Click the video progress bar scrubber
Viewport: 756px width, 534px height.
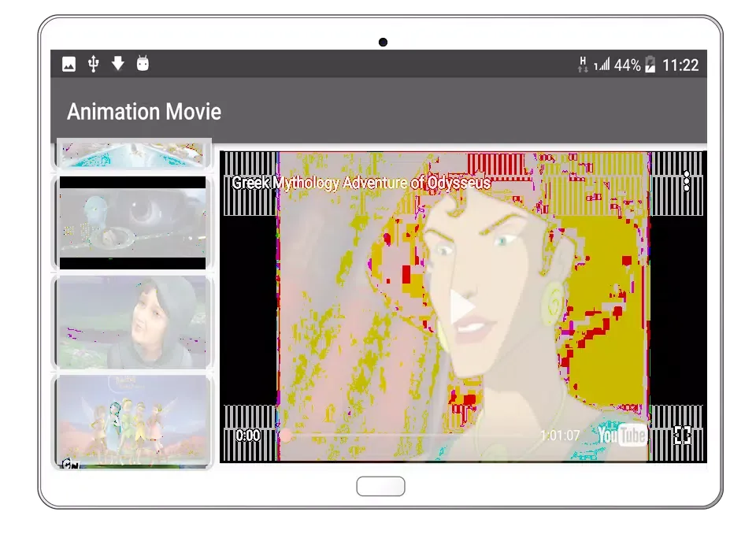pyautogui.click(x=286, y=435)
